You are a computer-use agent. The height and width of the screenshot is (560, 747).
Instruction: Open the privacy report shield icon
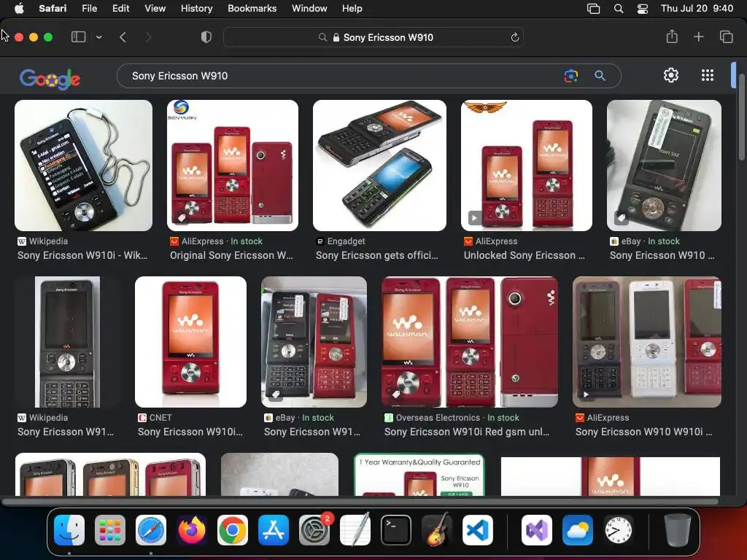coord(206,37)
